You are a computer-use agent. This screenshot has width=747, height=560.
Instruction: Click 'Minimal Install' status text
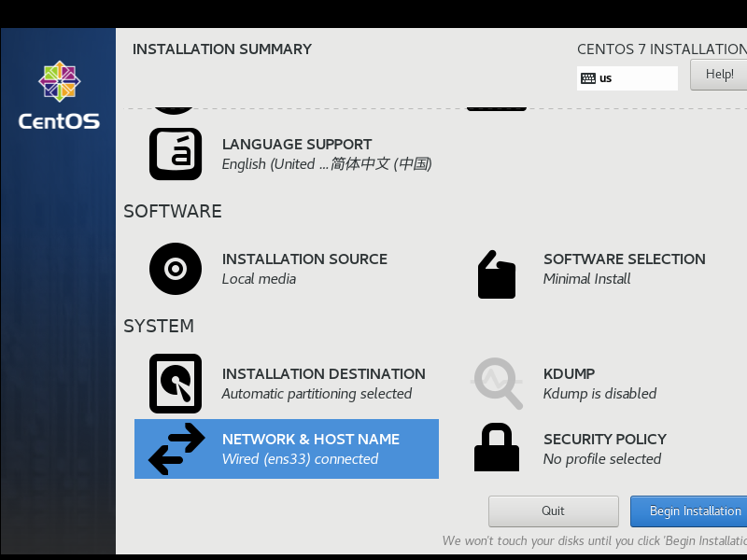pos(587,278)
